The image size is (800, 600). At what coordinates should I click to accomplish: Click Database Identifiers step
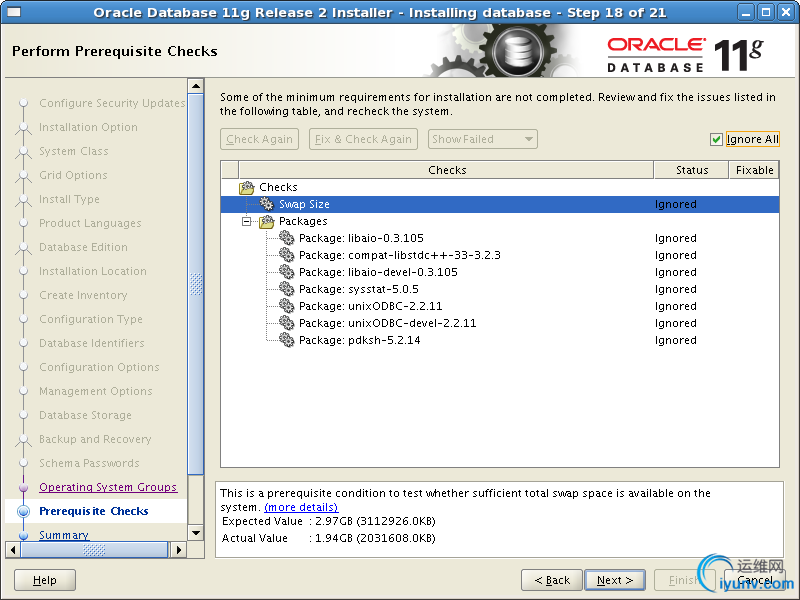pyautogui.click(x=92, y=343)
